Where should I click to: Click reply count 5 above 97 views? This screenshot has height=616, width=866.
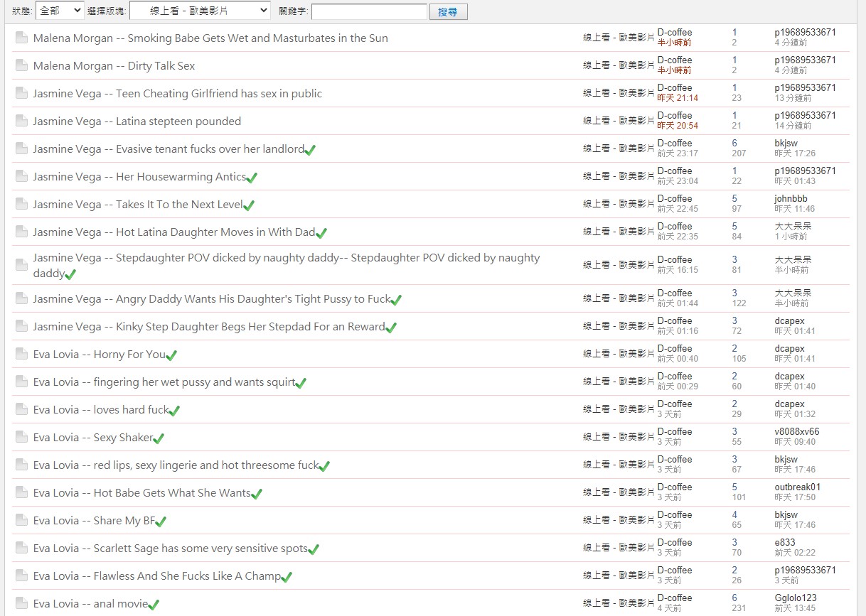734,199
